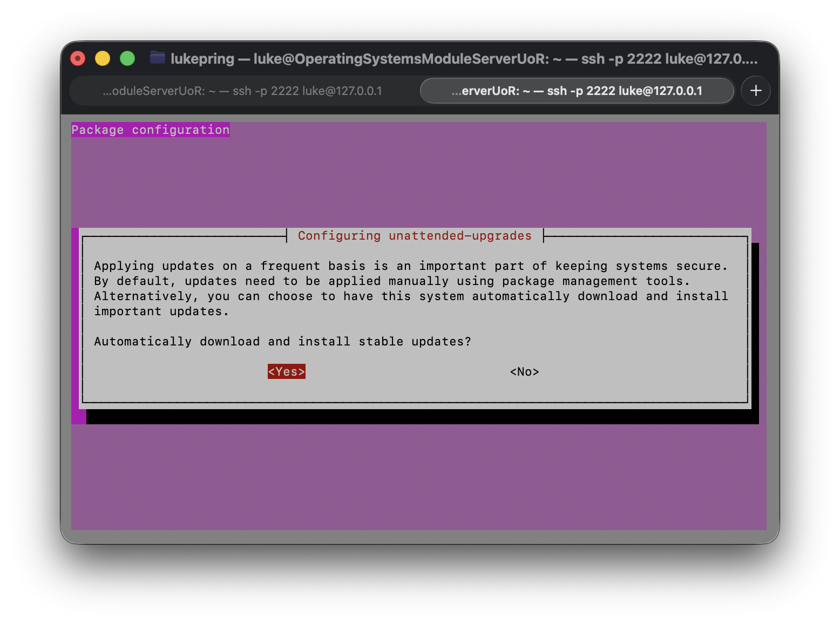Screen dimensions: 840x624
Task: Click the line starting with By default
Action: [391, 281]
